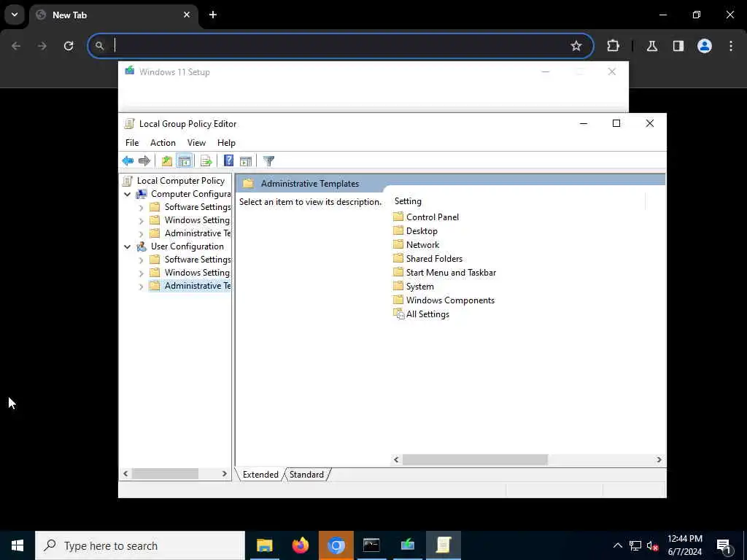The width and height of the screenshot is (747, 560).
Task: Toggle Show/Hide Action Pane toolbar icon
Action: pyautogui.click(x=246, y=161)
